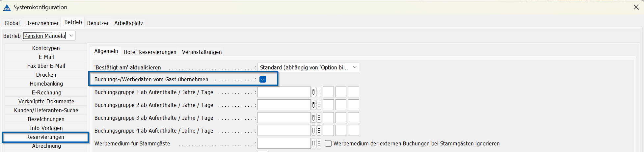The image size is (644, 152).
Task: Open the list icon for Werbemedium für Stammgäste
Action: click(x=319, y=144)
